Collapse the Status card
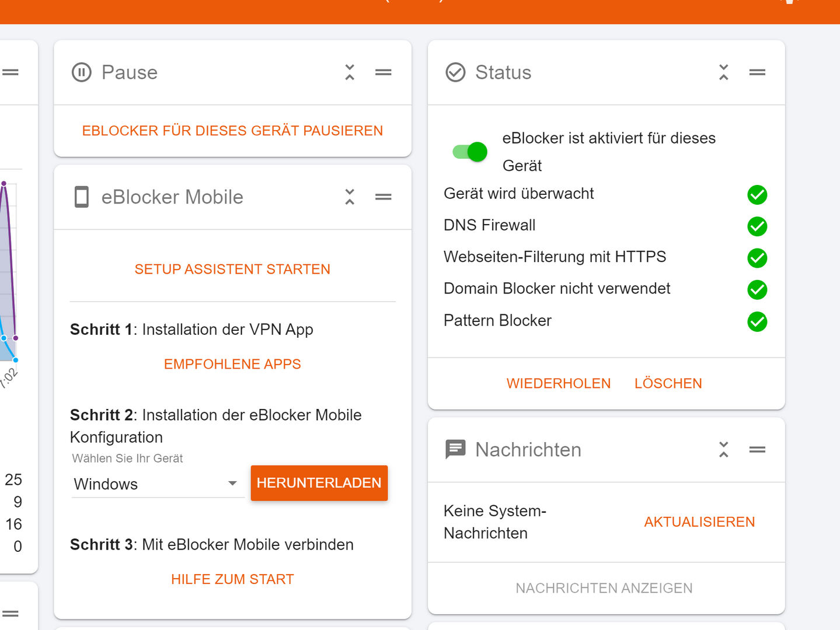Viewport: 840px width, 630px height. 724,72
